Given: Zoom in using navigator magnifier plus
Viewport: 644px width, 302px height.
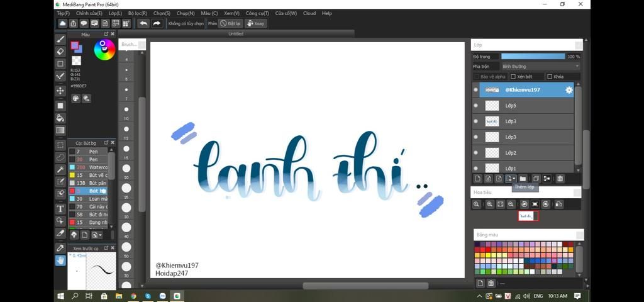Looking at the screenshot, I should coord(489,204).
